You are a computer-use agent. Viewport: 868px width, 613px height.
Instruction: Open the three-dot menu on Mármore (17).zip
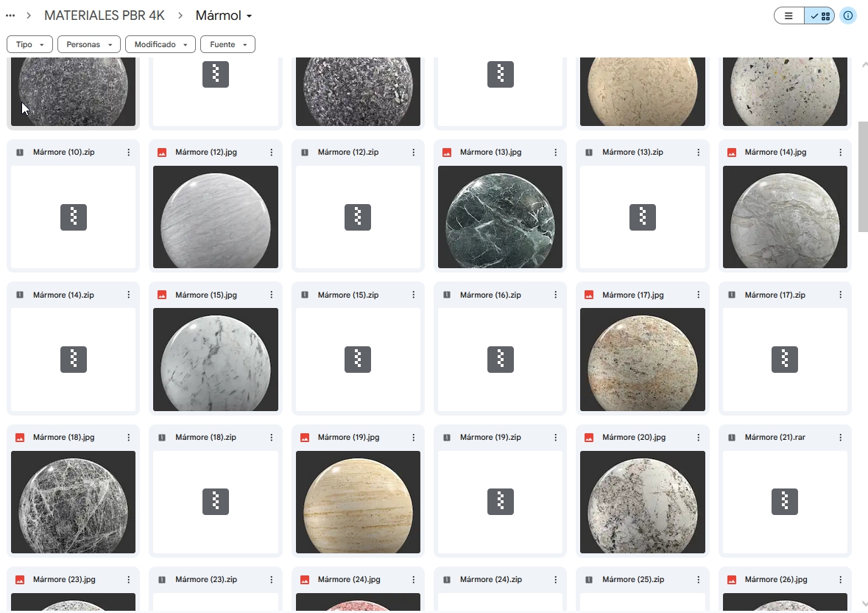click(x=841, y=295)
